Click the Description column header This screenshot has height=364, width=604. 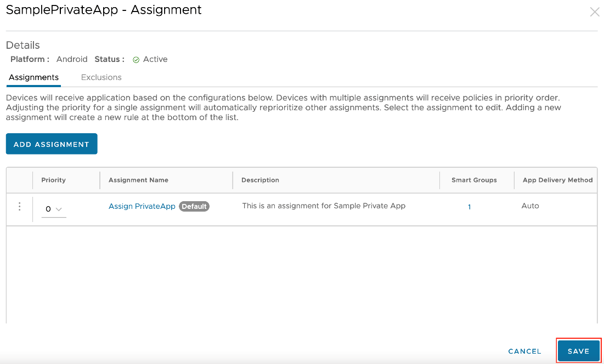pyautogui.click(x=260, y=180)
